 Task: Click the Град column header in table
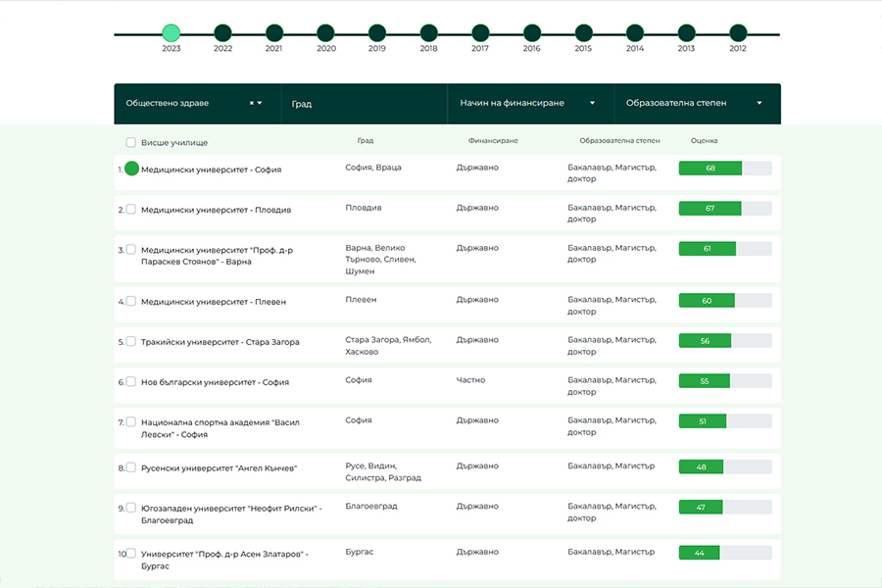coord(366,141)
